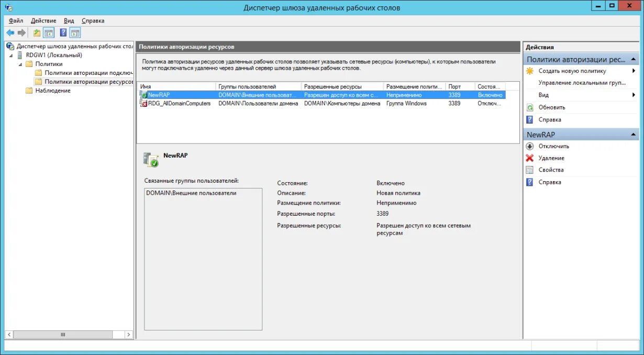644x355 pixels.
Task: Click the Back arrow in the toolbar
Action: pyautogui.click(x=10, y=33)
